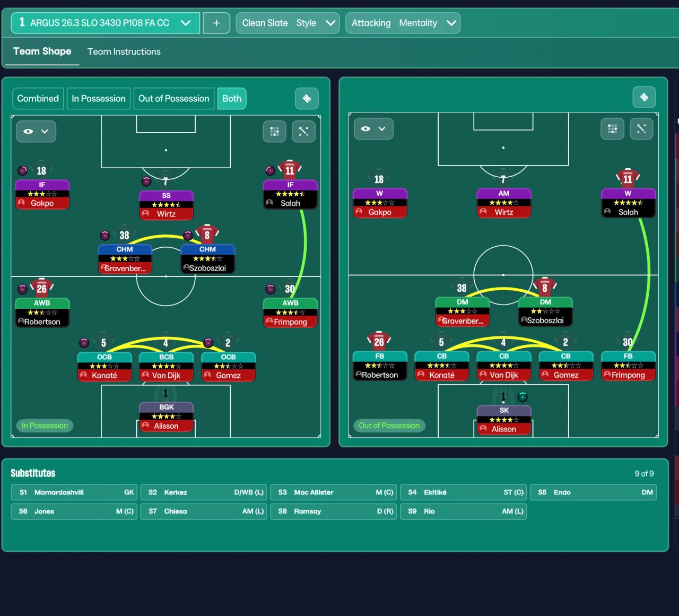Viewport: 679px width, 616px height.
Task: Select substitute S6 Jones
Action: tap(74, 511)
